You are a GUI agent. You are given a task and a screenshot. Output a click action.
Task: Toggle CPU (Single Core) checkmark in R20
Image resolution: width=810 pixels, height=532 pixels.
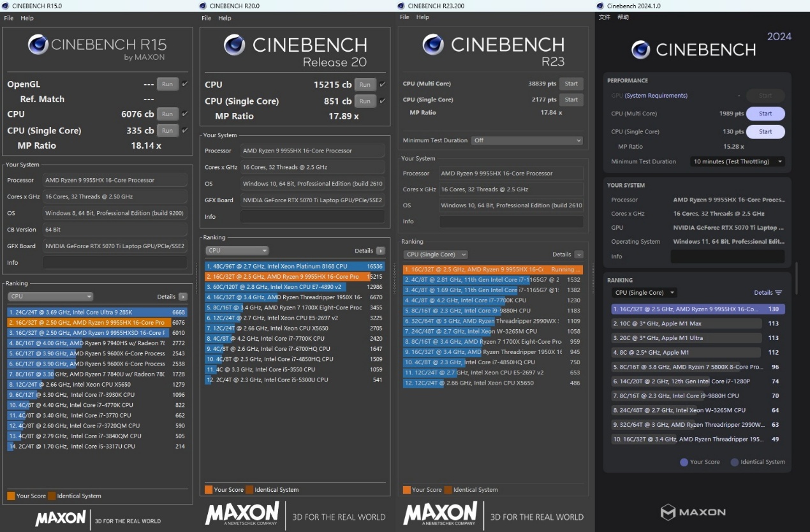pos(383,101)
